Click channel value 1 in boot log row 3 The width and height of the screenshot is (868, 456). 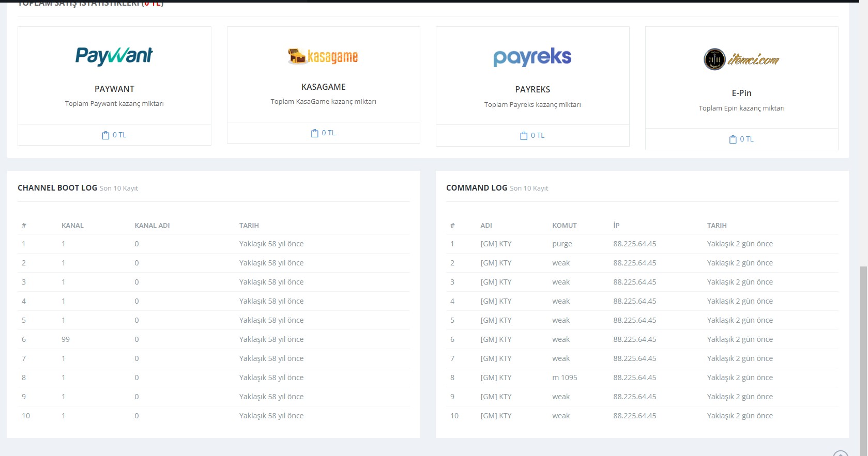(x=64, y=282)
